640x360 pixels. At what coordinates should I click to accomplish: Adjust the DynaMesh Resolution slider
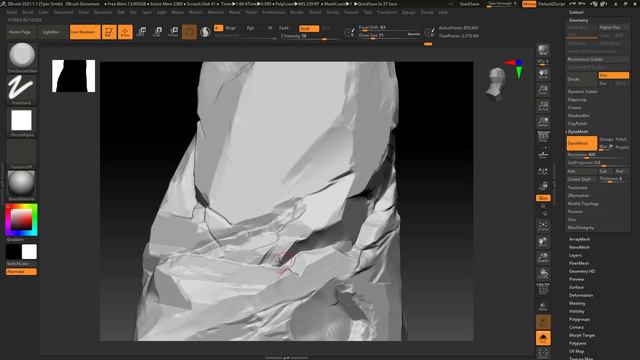pos(598,155)
